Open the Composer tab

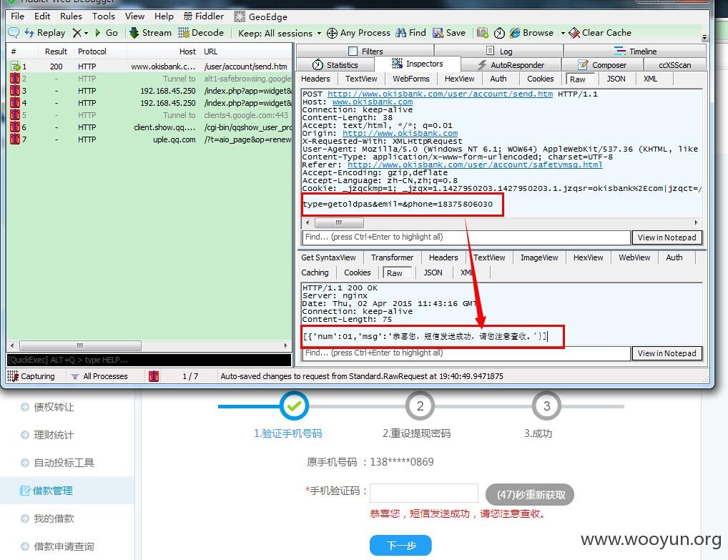[601, 65]
